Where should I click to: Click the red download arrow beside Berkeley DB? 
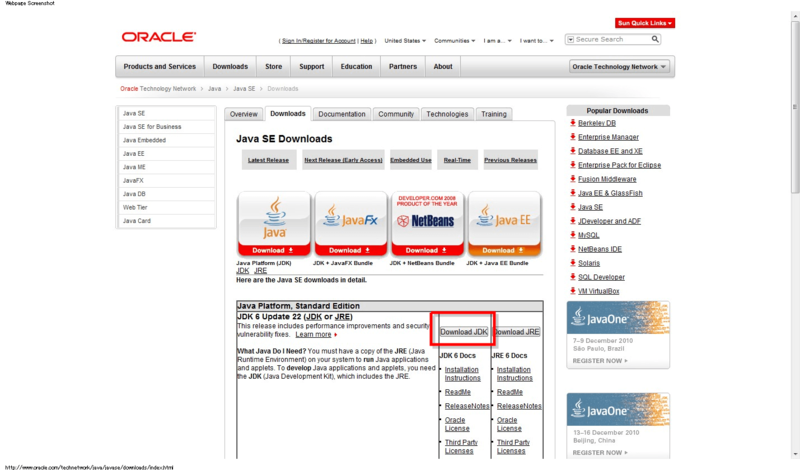(x=572, y=123)
